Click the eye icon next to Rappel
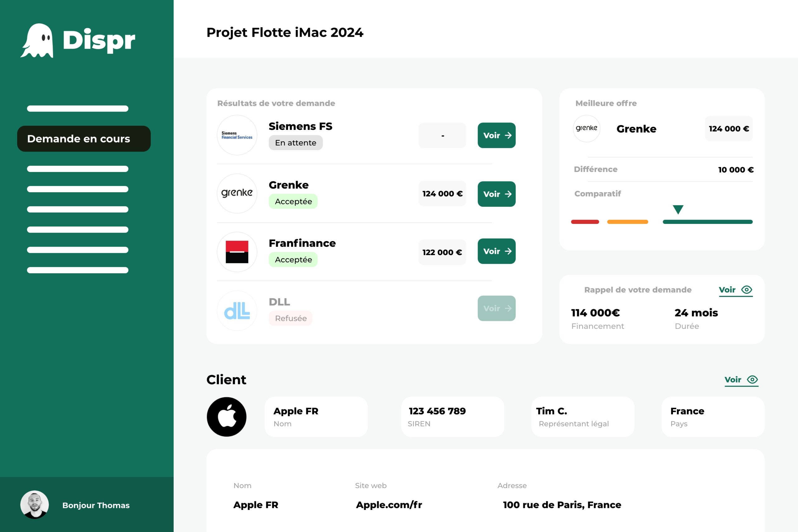The image size is (798, 532). point(748,290)
